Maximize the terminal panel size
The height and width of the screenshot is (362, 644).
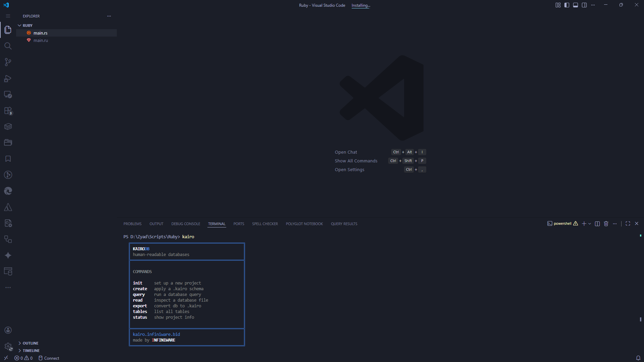pyautogui.click(x=628, y=224)
